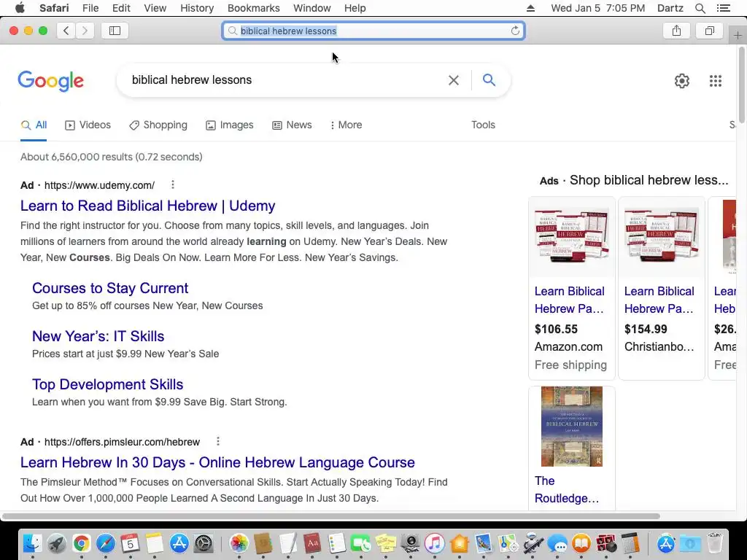The height and width of the screenshot is (560, 747).
Task: Open the $154.99 Christianbook product link
Action: pyautogui.click(x=659, y=300)
